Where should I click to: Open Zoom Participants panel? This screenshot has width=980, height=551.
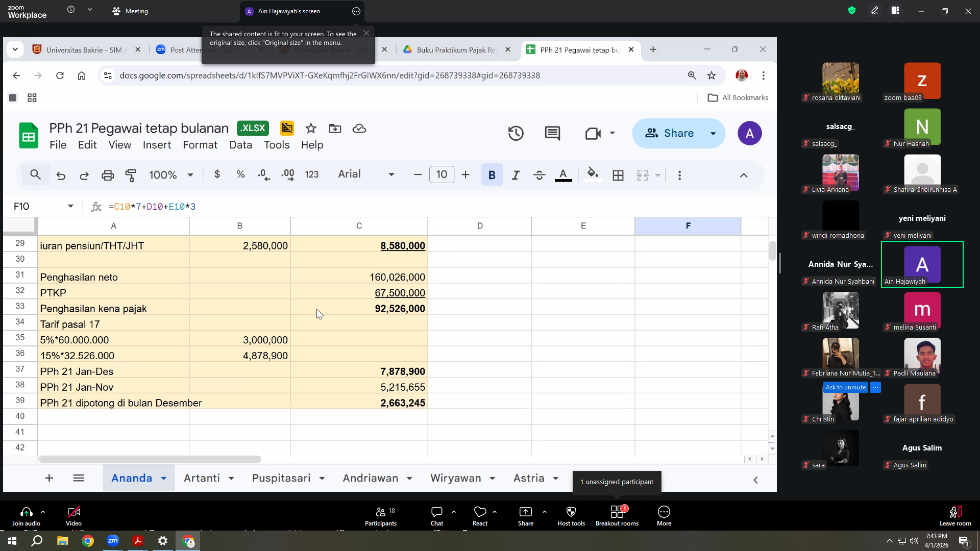(x=381, y=516)
